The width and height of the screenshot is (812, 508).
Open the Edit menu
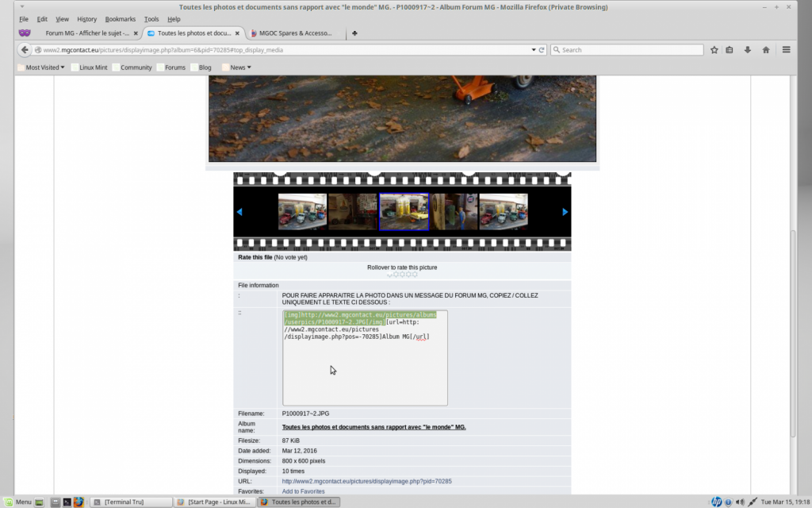[x=42, y=19]
